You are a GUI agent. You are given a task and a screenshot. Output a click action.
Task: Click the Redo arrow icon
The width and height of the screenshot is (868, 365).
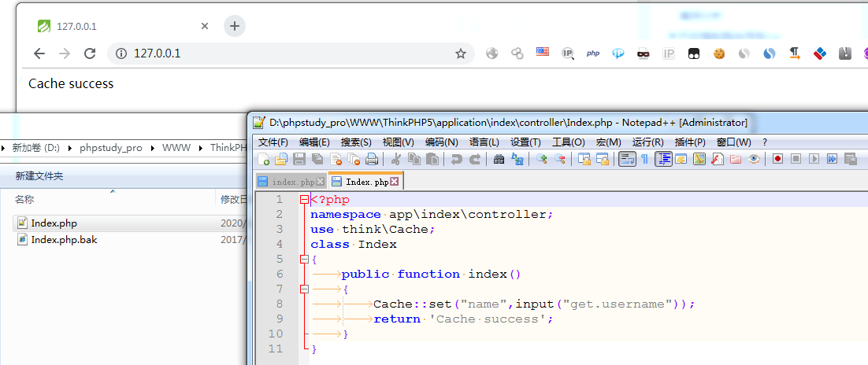click(474, 159)
